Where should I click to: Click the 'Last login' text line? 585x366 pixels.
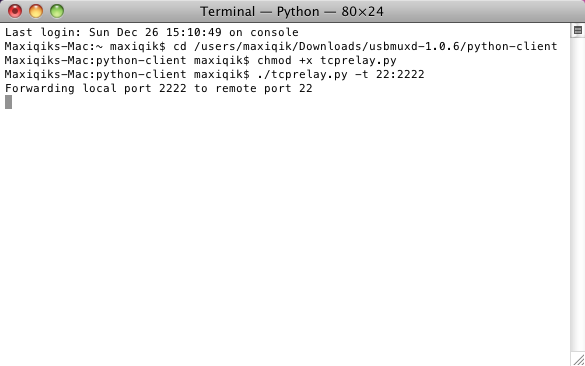click(151, 32)
